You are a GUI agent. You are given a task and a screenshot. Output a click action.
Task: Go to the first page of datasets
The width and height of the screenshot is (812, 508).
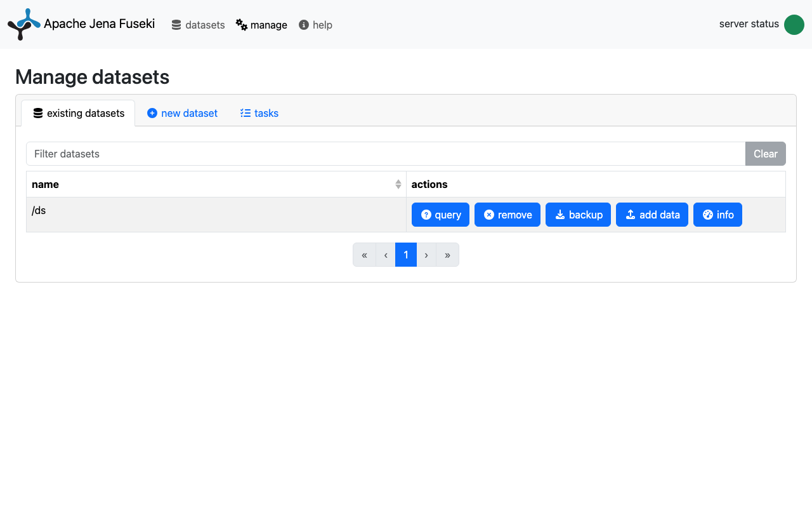(364, 255)
